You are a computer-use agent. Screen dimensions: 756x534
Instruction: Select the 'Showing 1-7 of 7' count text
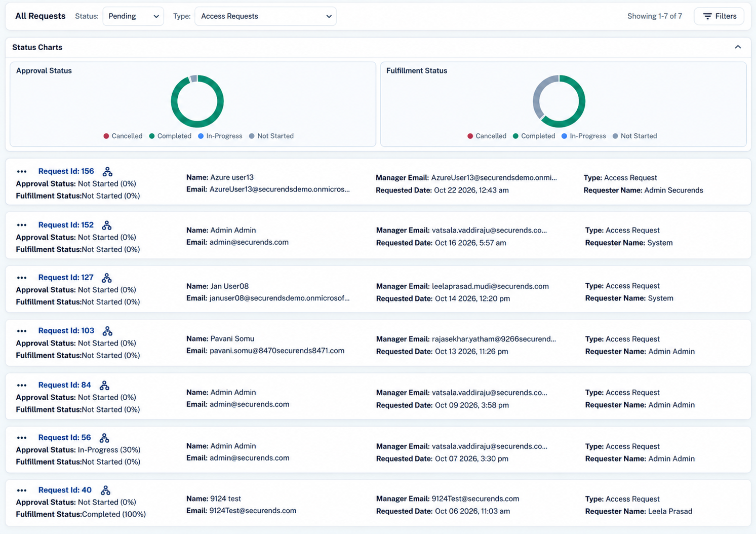point(655,16)
